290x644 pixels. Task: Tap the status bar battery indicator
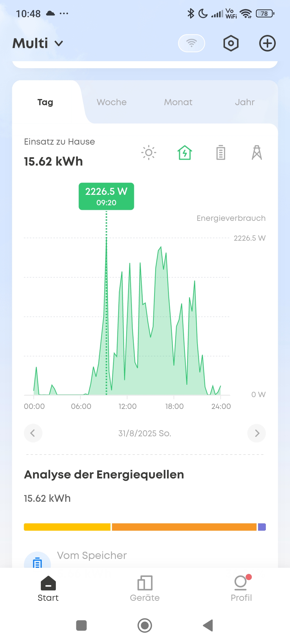tap(265, 13)
